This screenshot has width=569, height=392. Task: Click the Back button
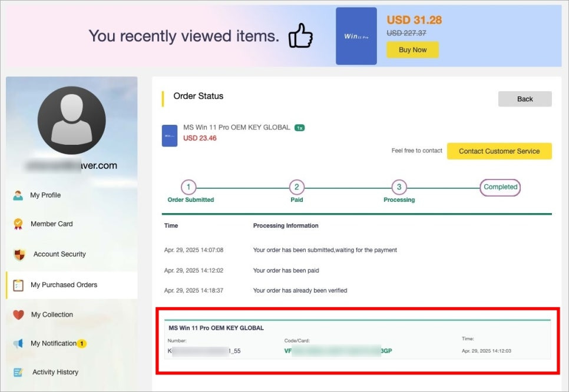525,99
